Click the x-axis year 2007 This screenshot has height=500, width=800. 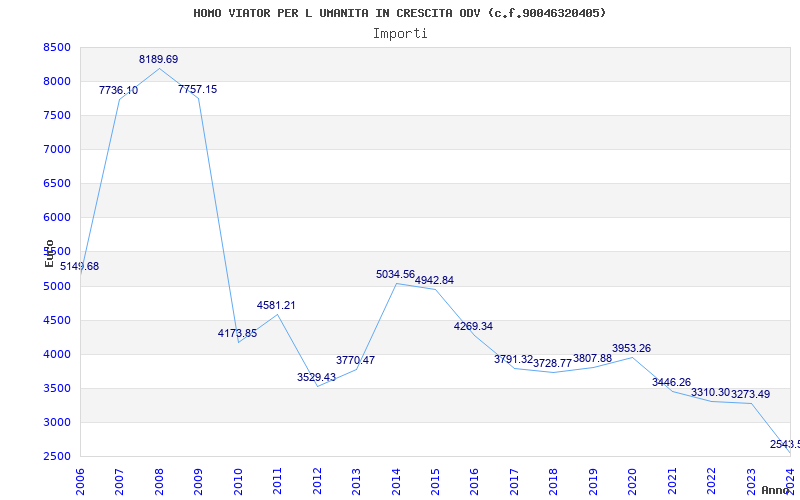click(119, 482)
